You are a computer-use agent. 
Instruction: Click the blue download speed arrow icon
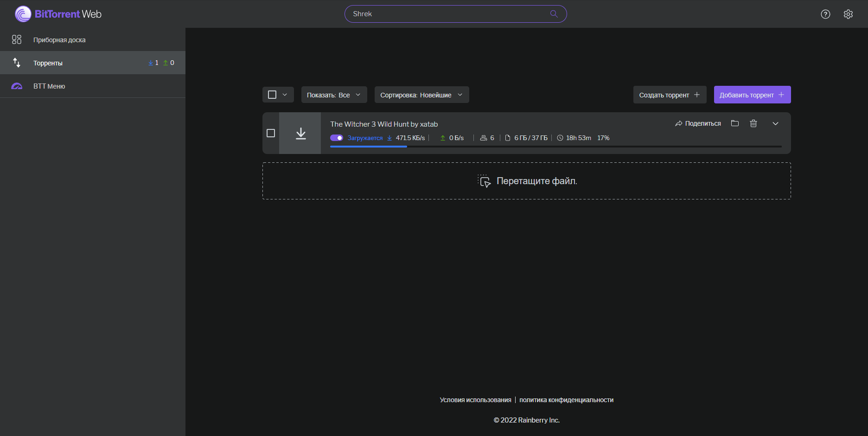click(x=389, y=138)
